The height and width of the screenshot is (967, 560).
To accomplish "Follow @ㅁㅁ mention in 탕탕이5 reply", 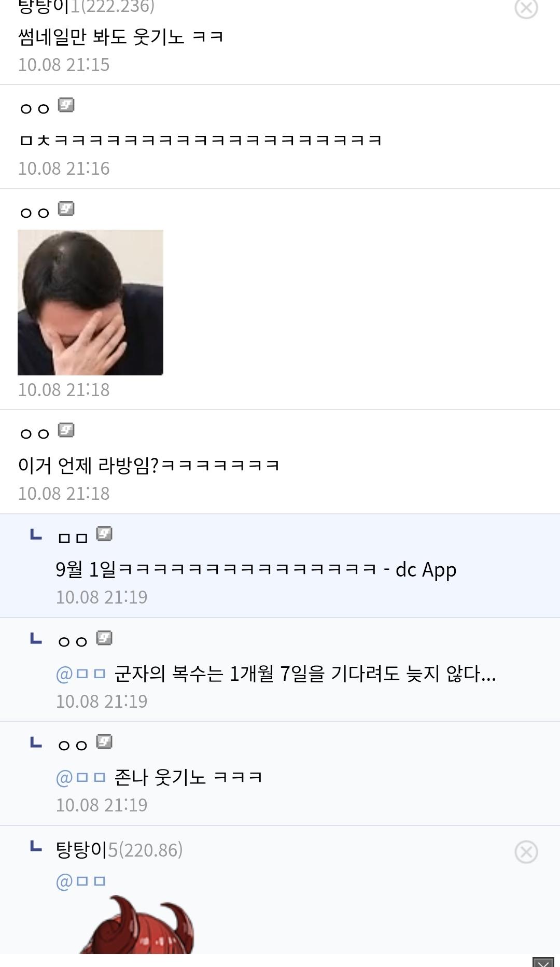I will click(81, 881).
